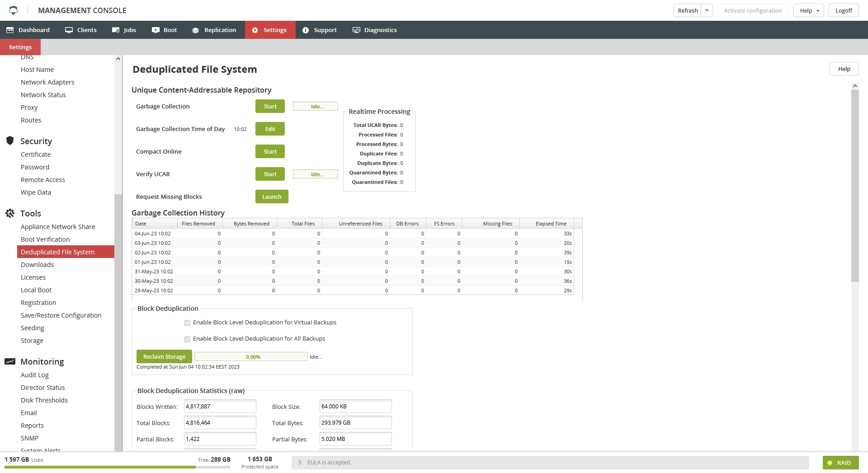
Task: Edit Garbage Collection Time of Day
Action: [270, 129]
